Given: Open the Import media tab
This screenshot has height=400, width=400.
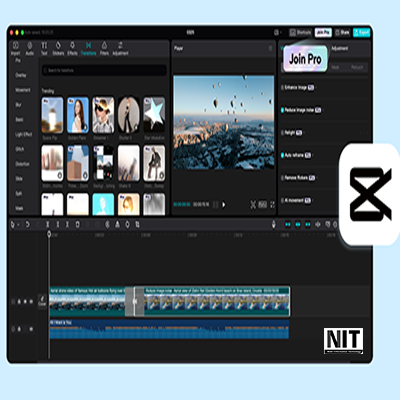Looking at the screenshot, I should pyautogui.click(x=15, y=49).
